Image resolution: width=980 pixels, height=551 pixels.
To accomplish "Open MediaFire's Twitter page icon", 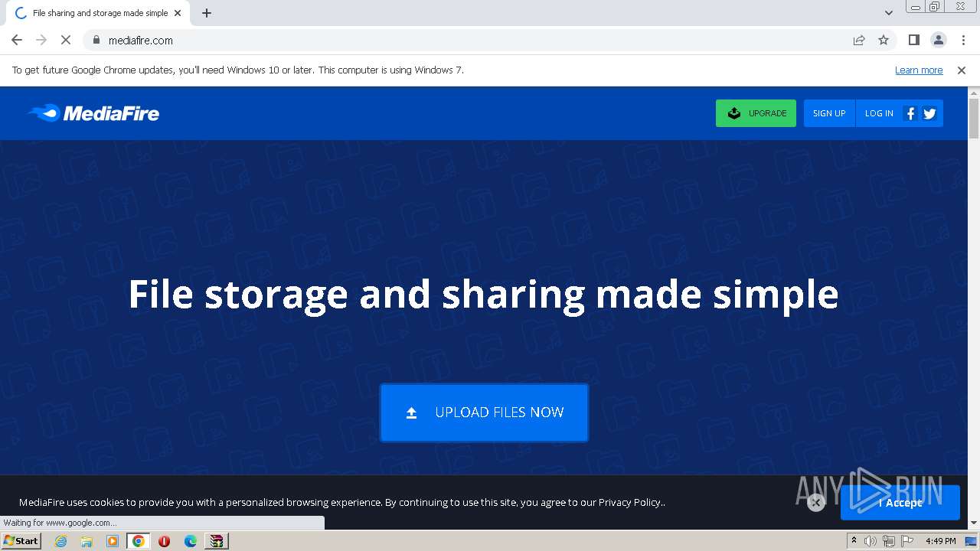I will click(929, 113).
